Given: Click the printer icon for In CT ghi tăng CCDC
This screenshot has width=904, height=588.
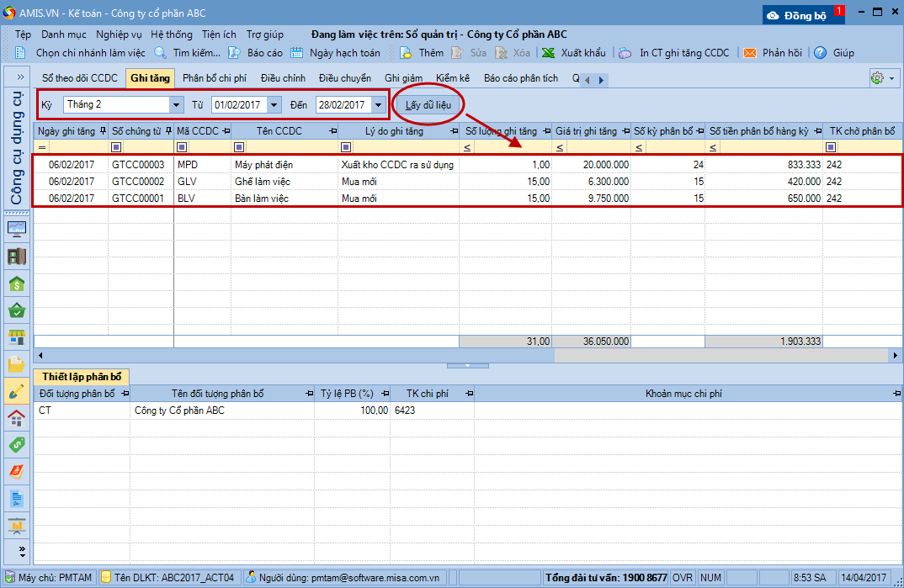Looking at the screenshot, I should pos(625,53).
